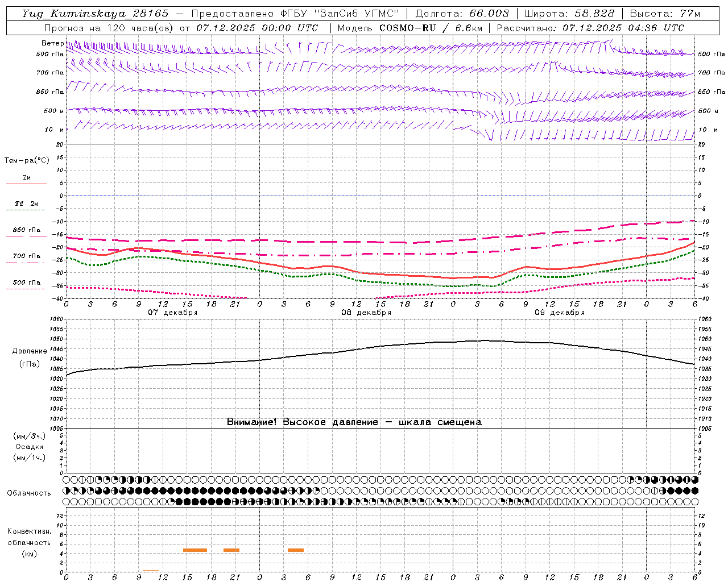
Task: Click the Тем-ра(°C) axis title
Action: [x=27, y=161]
